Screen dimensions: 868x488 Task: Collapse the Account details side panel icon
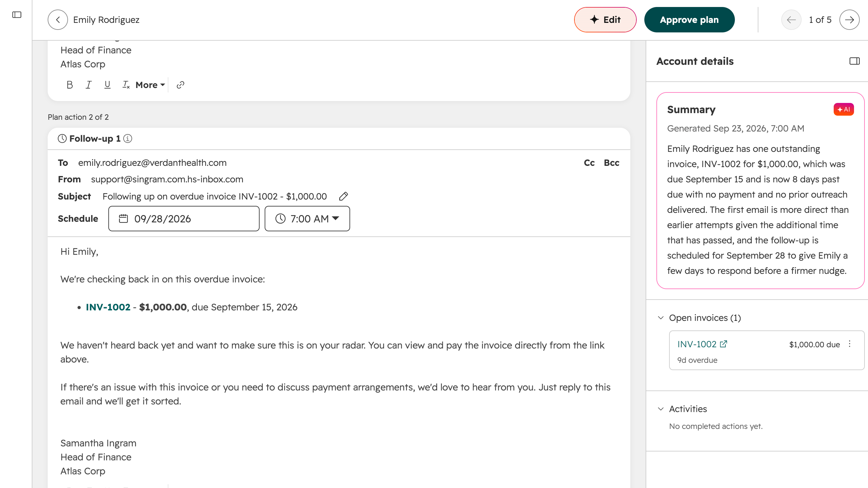click(854, 61)
